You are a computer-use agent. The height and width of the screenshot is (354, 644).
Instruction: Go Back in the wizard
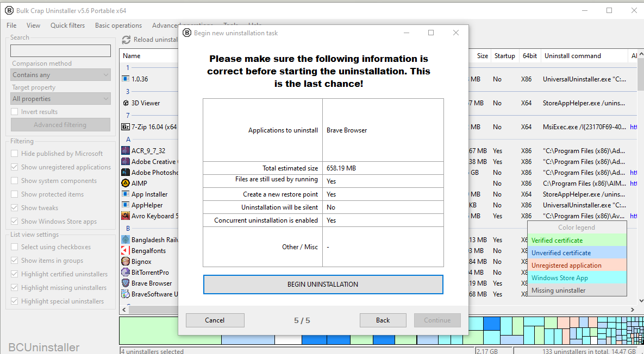tap(383, 320)
